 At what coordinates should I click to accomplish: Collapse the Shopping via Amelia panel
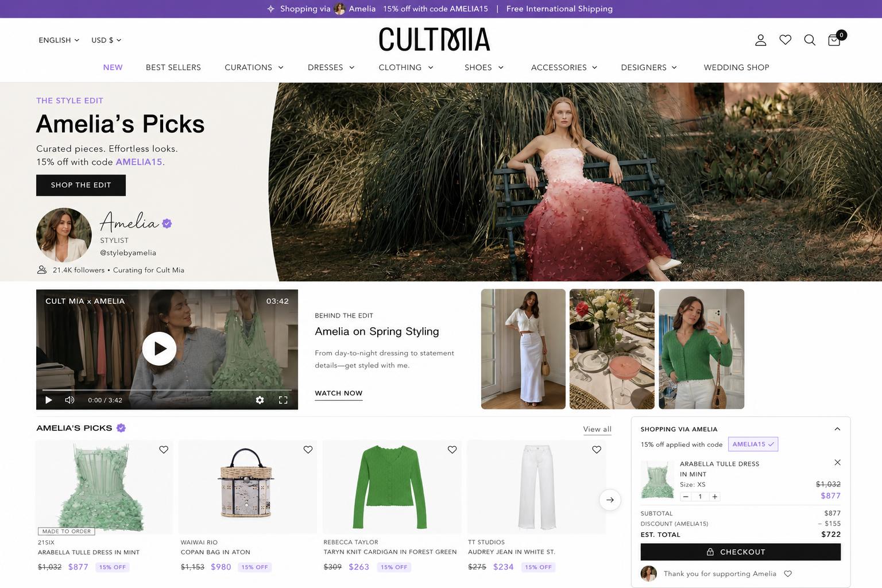[837, 429]
